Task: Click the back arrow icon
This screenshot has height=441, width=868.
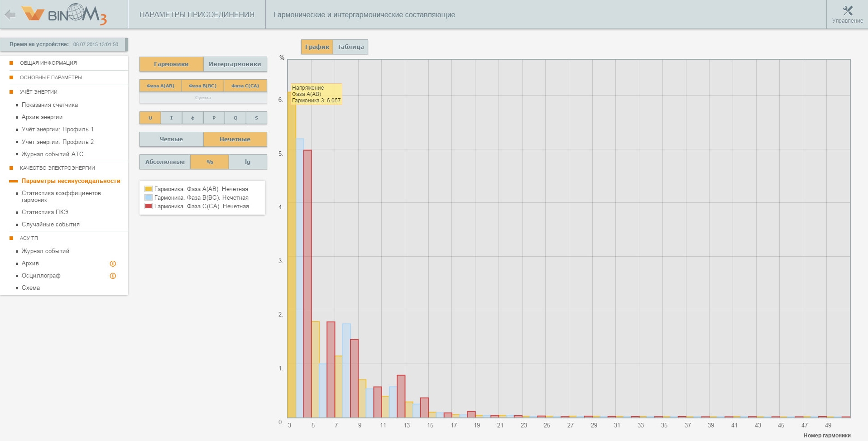Action: click(10, 14)
